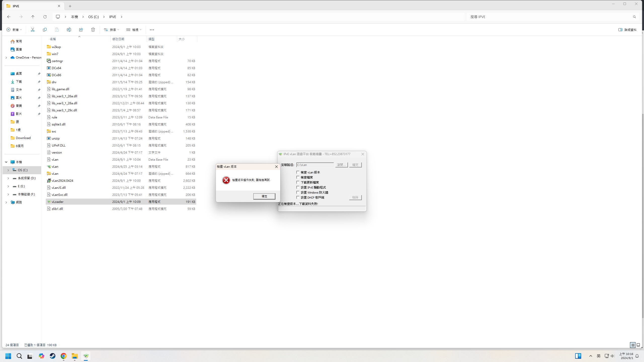Open the 新增 new item menu
Screen dimensions: 644x362
pyautogui.click(x=14, y=30)
